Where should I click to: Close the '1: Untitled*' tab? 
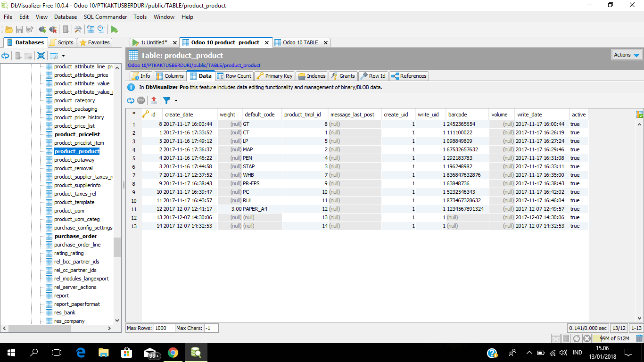174,42
